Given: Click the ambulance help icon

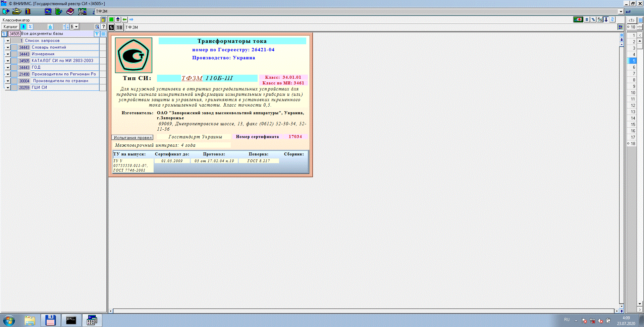Looking at the screenshot, I should click(578, 19).
